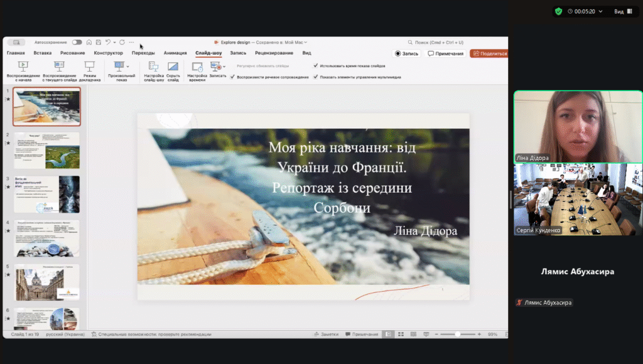This screenshot has height=364, width=643.
Task: Open Presenter View mode
Action: [89, 67]
